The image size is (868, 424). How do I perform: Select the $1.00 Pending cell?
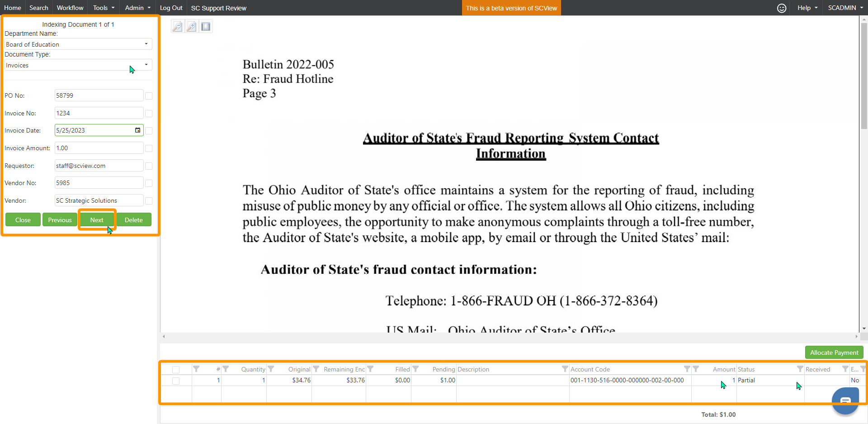[x=434, y=381]
